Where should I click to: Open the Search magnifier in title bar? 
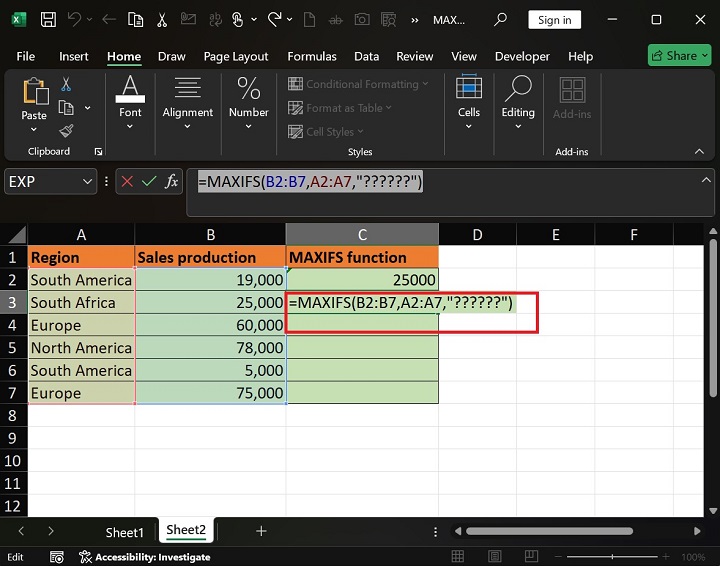tap(501, 19)
